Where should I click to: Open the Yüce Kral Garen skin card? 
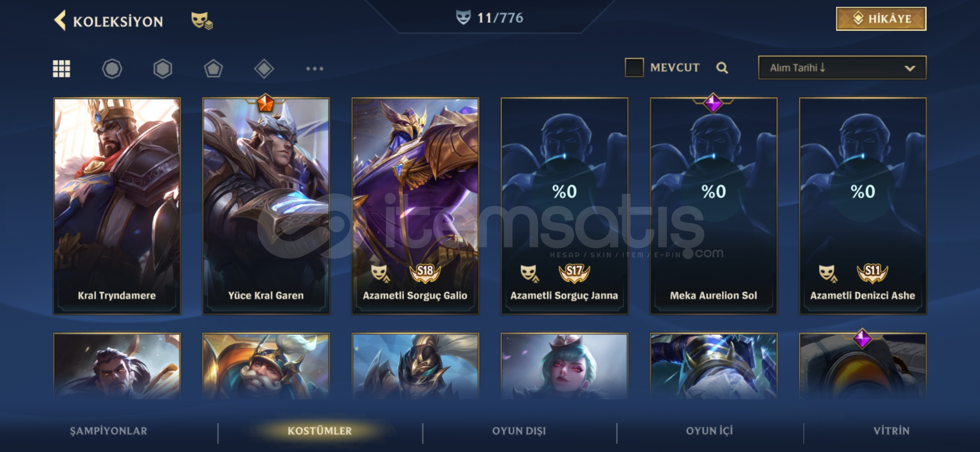click(x=266, y=206)
